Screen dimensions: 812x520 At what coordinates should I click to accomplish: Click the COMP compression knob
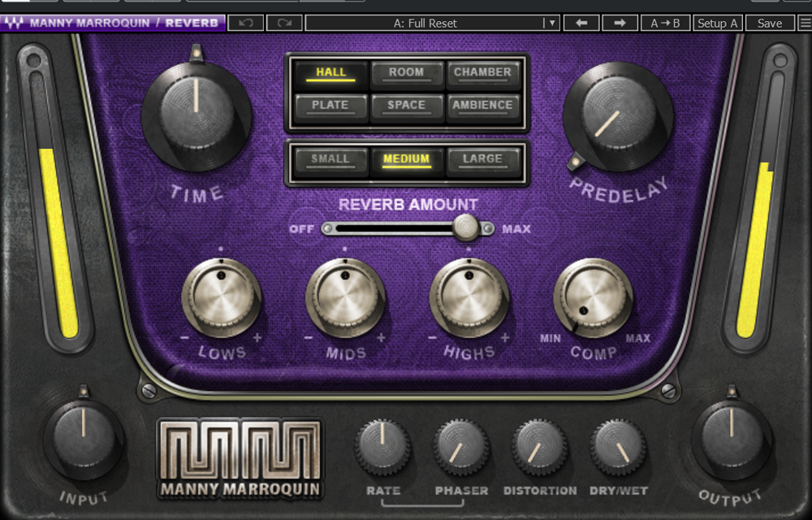tap(593, 297)
